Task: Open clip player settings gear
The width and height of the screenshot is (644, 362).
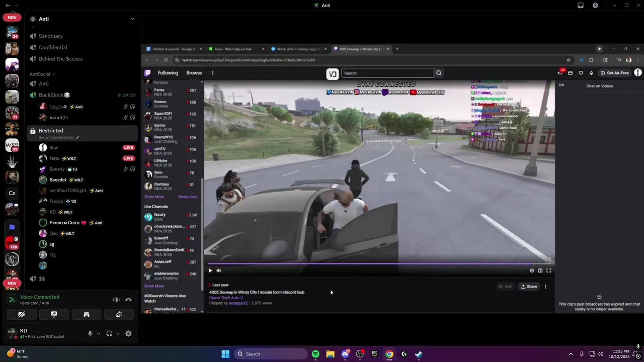Action: point(532,270)
